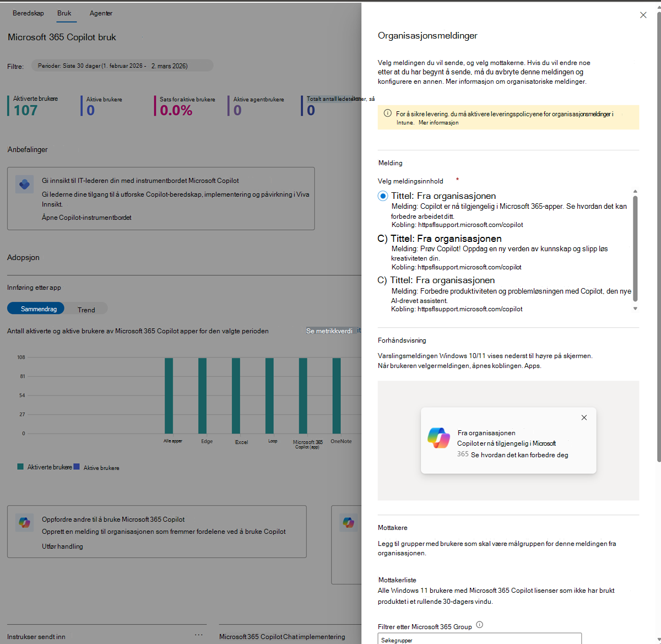Select first message: Copilot er nå tilgjengelig
This screenshot has width=661, height=644.
(x=383, y=196)
